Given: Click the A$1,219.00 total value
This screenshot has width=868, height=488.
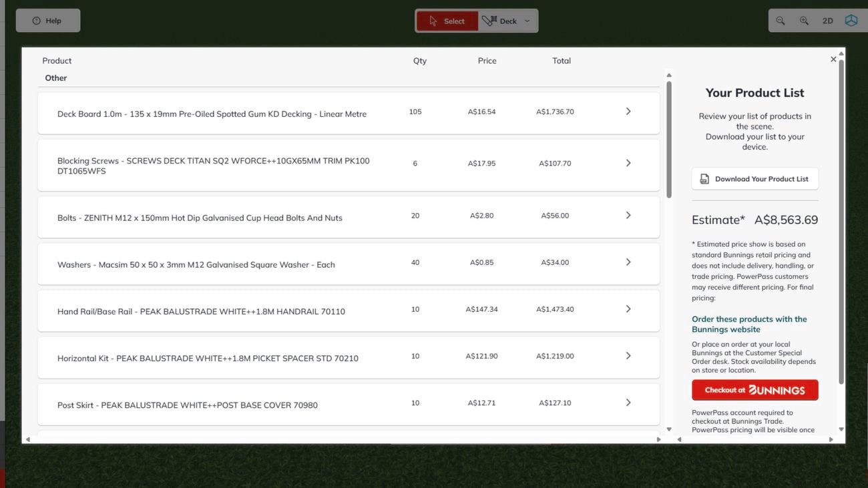Looking at the screenshot, I should coord(555,356).
